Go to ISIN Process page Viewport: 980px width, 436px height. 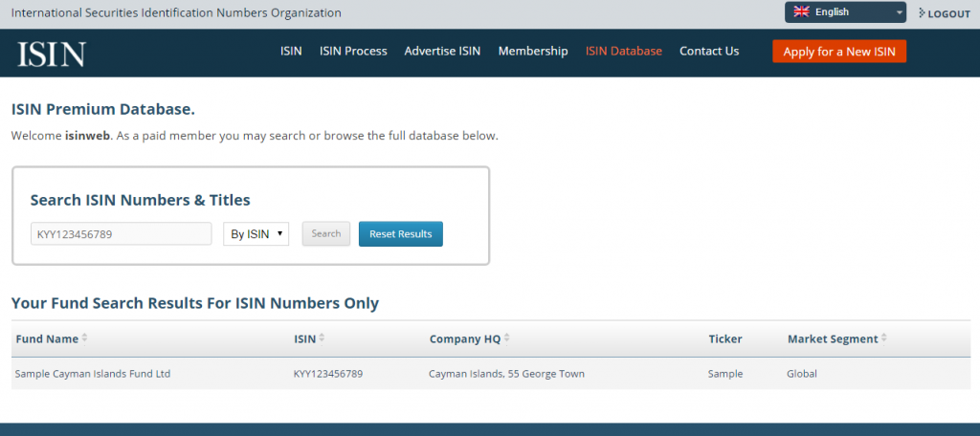tap(353, 52)
